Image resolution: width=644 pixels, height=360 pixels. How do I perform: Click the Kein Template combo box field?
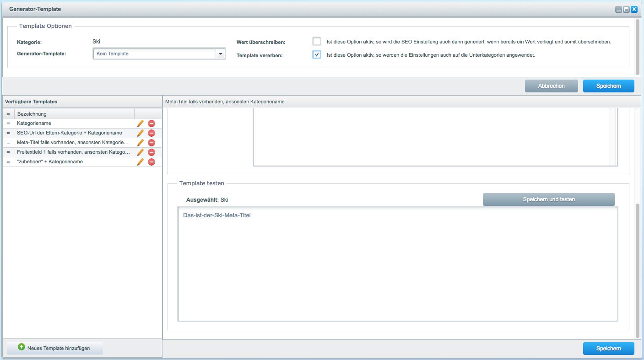155,54
